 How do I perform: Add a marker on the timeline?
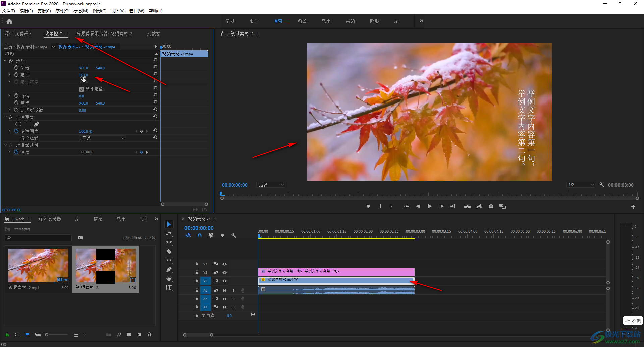click(222, 236)
